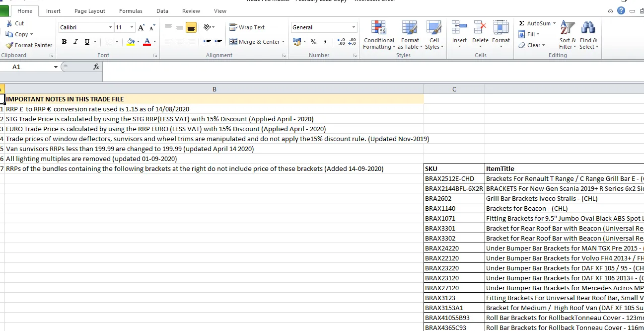The height and width of the screenshot is (331, 644).
Task: Open the font color dropdown arrow
Action: (154, 42)
